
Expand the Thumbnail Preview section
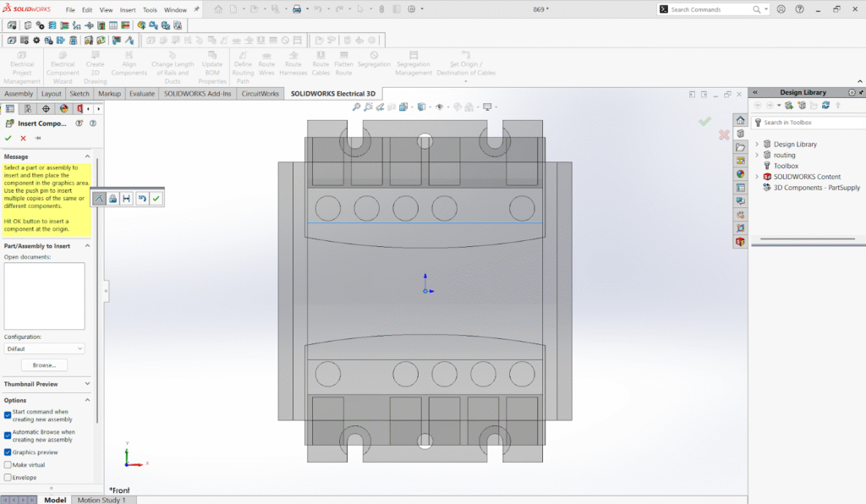pyautogui.click(x=88, y=384)
